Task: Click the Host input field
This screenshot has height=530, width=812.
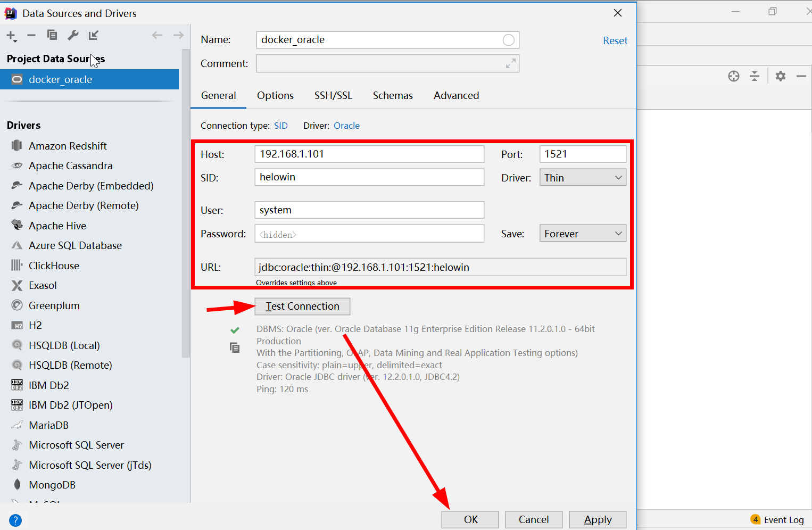Action: (369, 154)
